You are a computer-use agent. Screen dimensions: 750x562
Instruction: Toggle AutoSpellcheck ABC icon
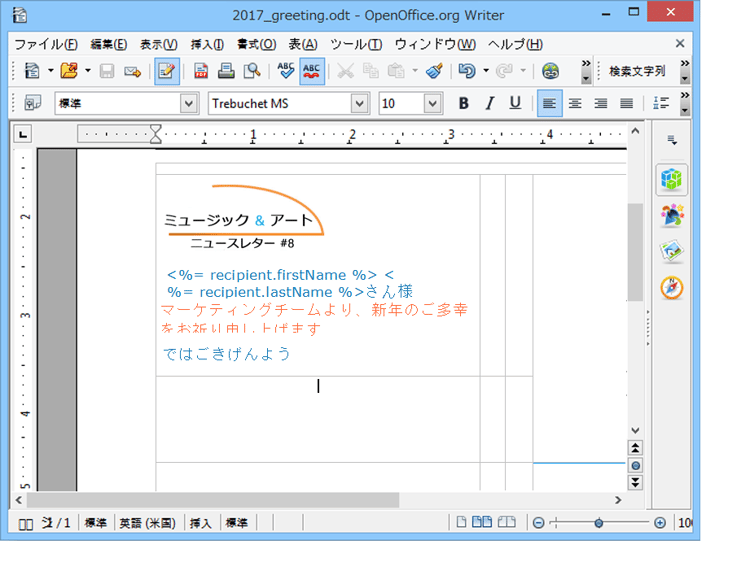pos(312,71)
